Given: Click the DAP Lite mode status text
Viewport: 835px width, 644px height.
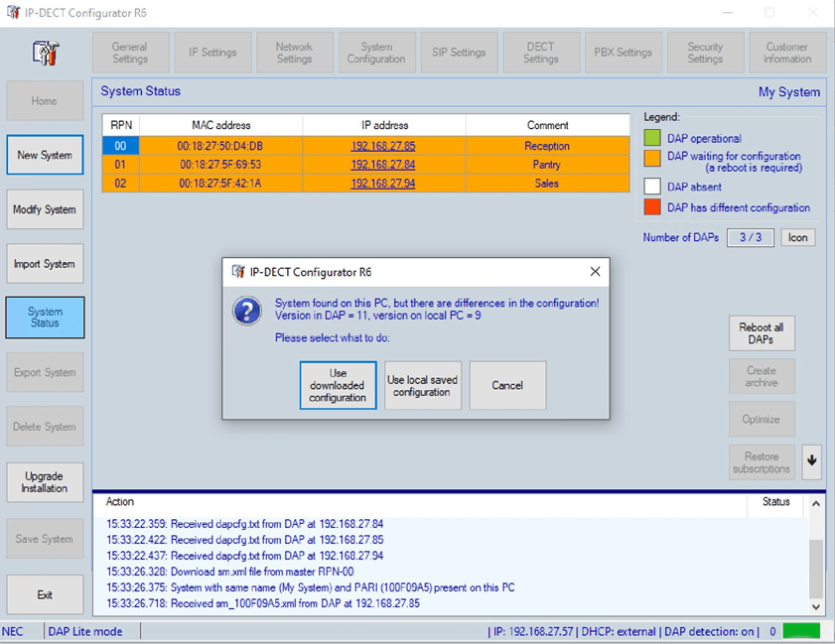Looking at the screenshot, I should [x=85, y=631].
